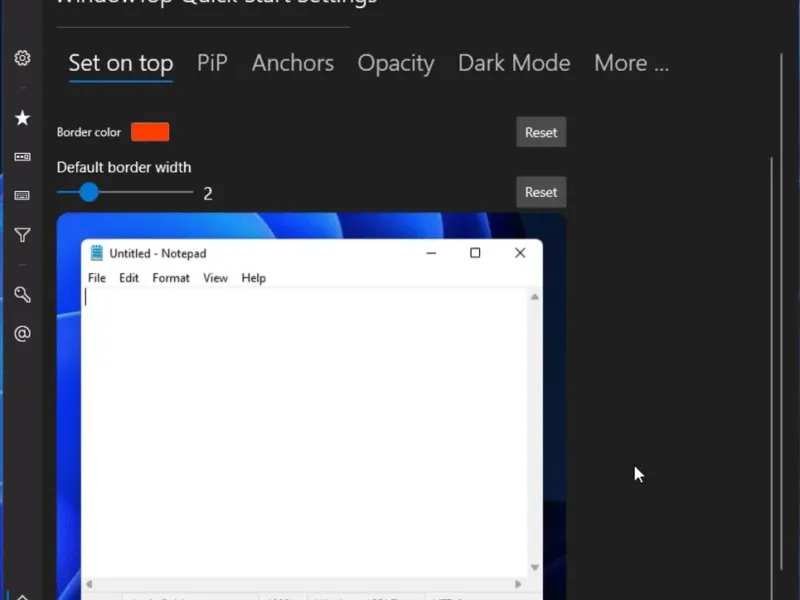Click the Border color label

[89, 132]
